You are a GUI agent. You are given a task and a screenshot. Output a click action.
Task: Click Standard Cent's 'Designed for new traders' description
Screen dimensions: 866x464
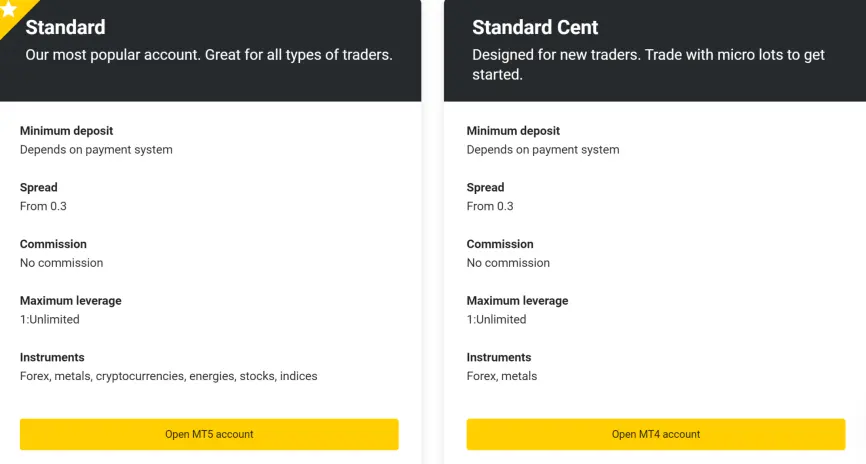pyautogui.click(x=648, y=65)
